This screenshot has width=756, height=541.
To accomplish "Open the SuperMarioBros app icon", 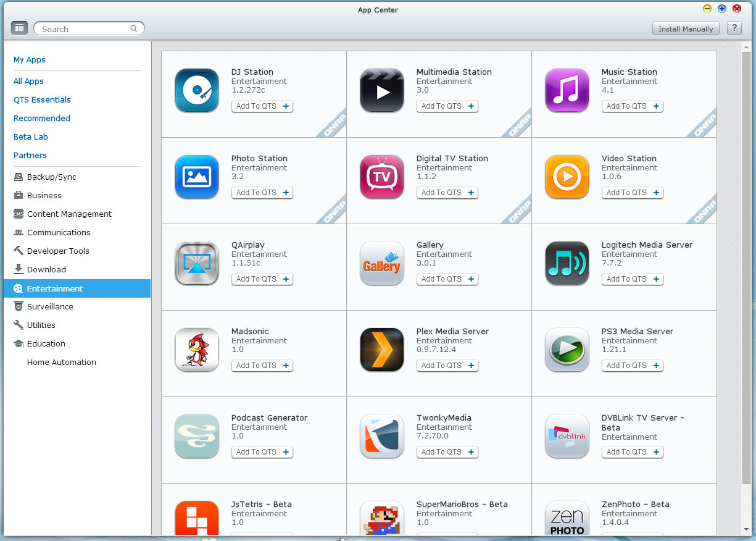I will [x=382, y=518].
